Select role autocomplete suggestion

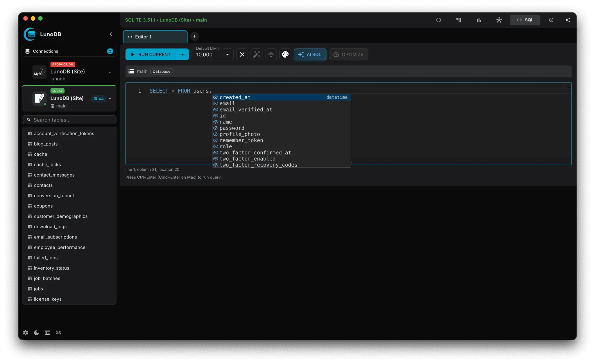[282, 146]
